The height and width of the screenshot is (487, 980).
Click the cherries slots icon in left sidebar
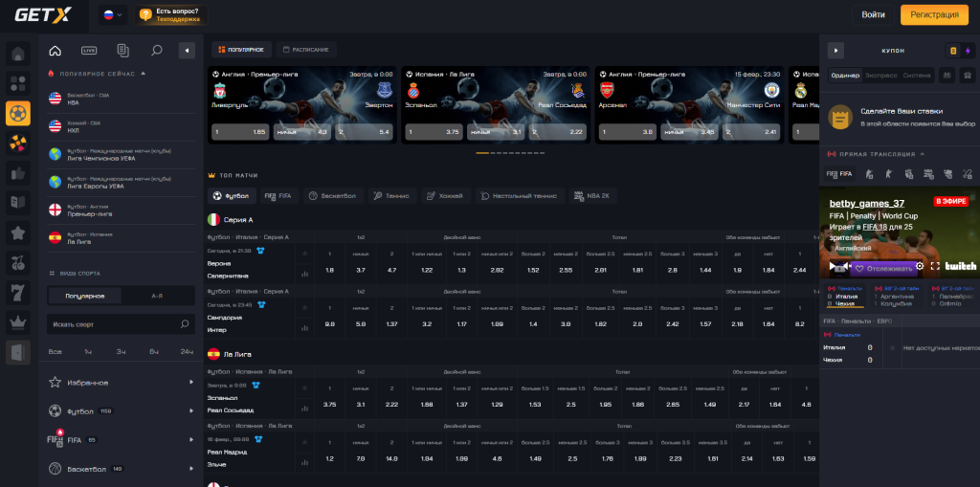point(17,262)
